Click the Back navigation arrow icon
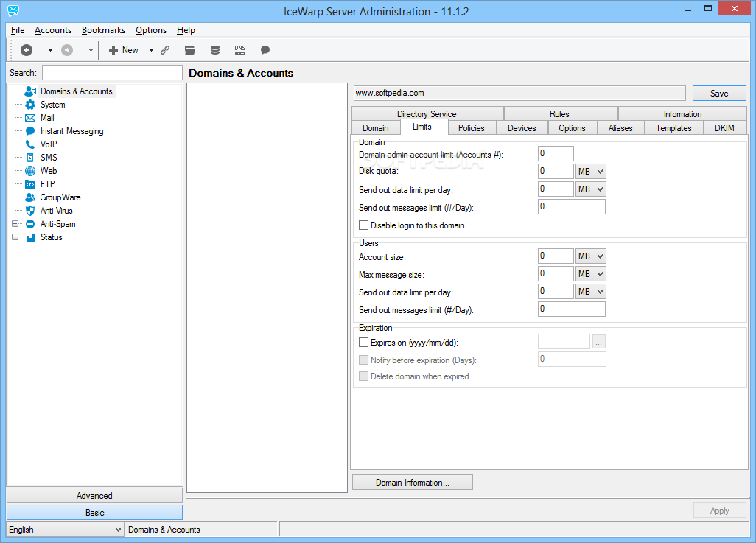The image size is (756, 543). coord(27,49)
